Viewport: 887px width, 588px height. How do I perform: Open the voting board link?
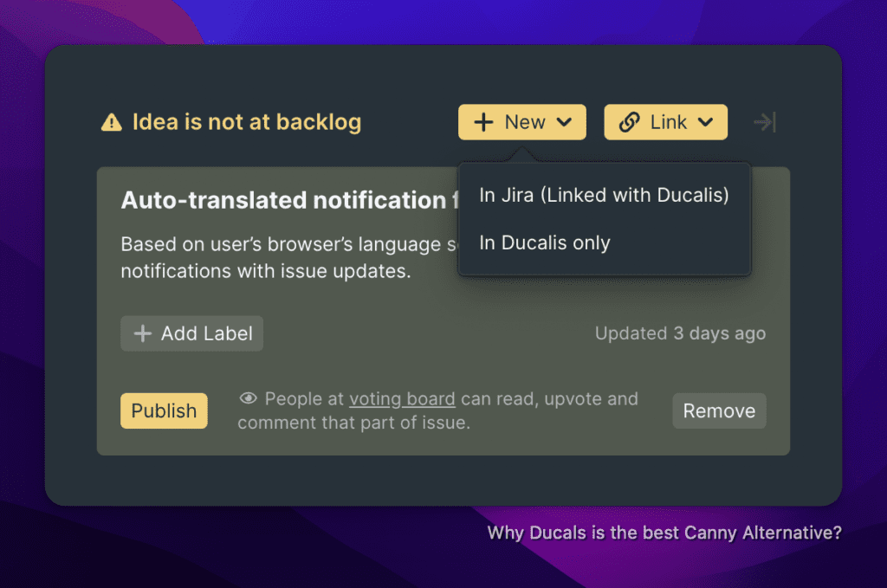tap(402, 398)
